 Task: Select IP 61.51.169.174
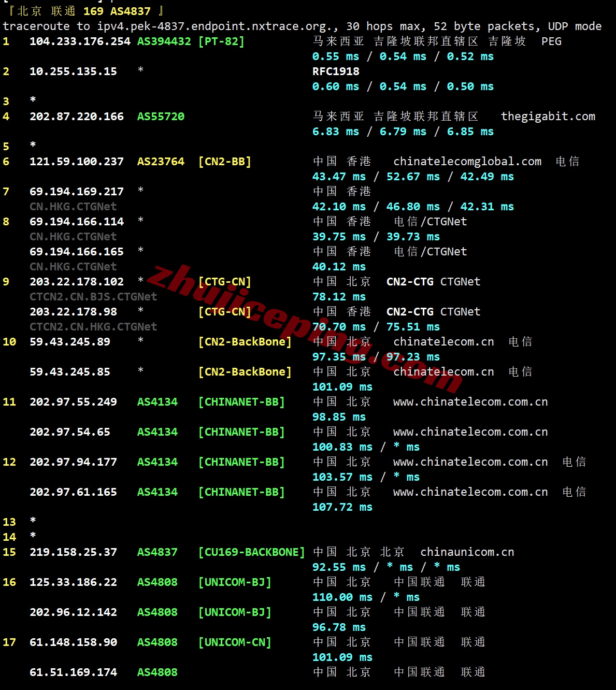73,672
